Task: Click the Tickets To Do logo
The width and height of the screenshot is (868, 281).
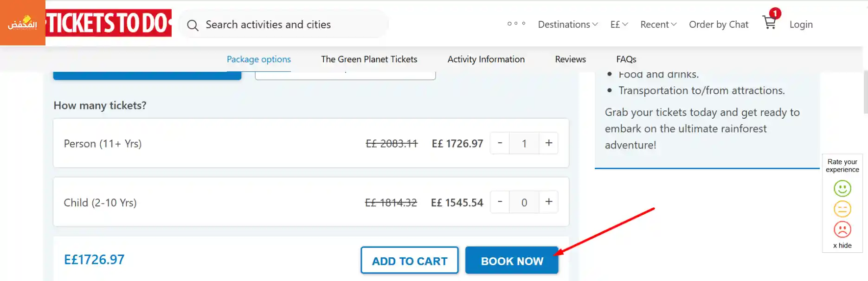Action: click(109, 23)
